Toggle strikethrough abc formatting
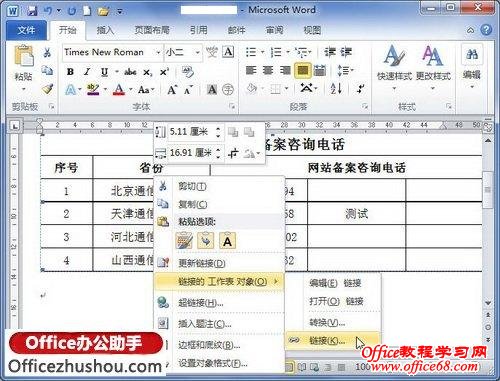The image size is (500, 381). pos(130,72)
